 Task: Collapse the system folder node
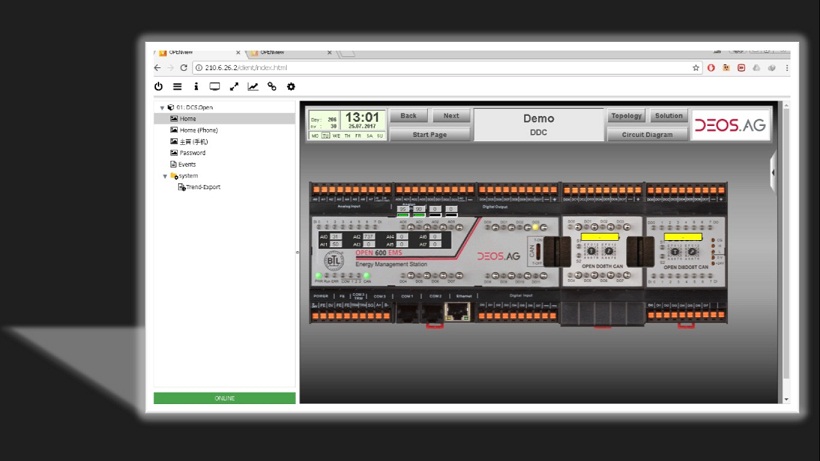(x=166, y=176)
